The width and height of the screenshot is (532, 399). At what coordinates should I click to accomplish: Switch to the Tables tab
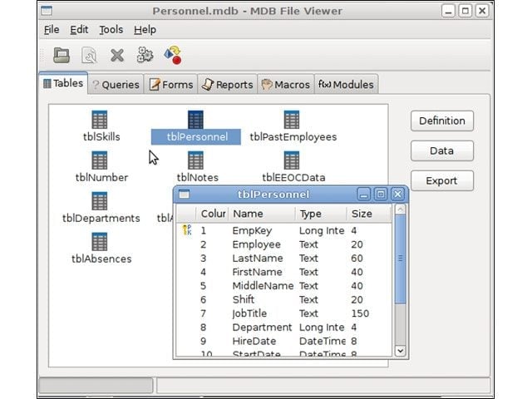click(x=63, y=83)
